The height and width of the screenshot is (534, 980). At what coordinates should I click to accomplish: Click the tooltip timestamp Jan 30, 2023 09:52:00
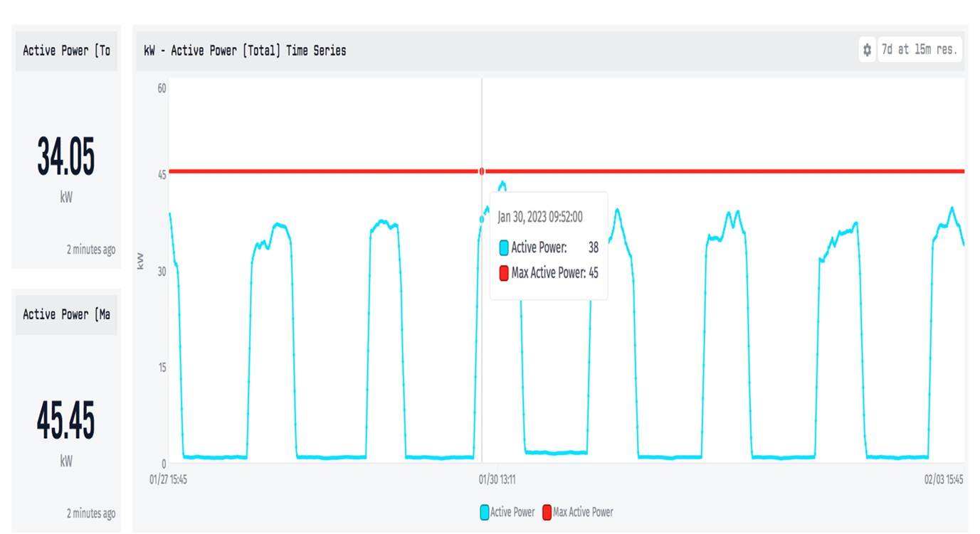pos(540,217)
